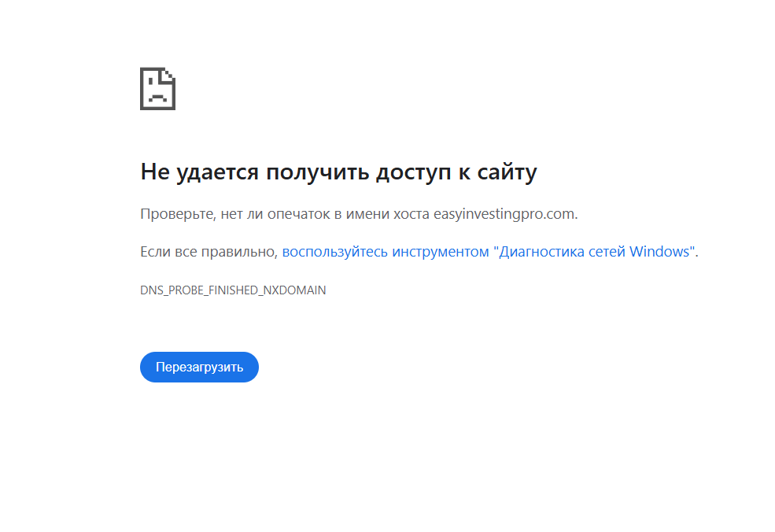Click the heading Не удается получить доступ к сайту
Screen dimensions: 775x532
tap(338, 172)
